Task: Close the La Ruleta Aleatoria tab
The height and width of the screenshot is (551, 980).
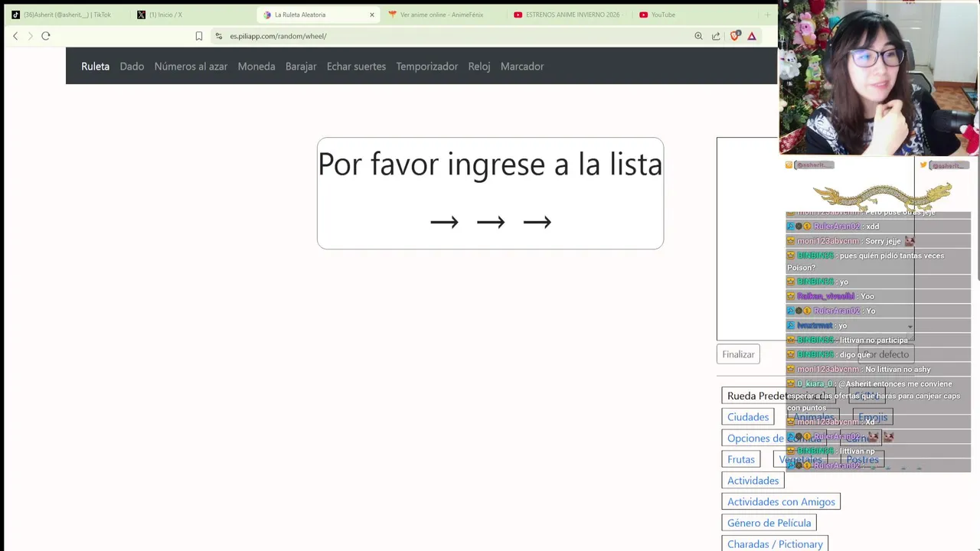Action: point(372,15)
